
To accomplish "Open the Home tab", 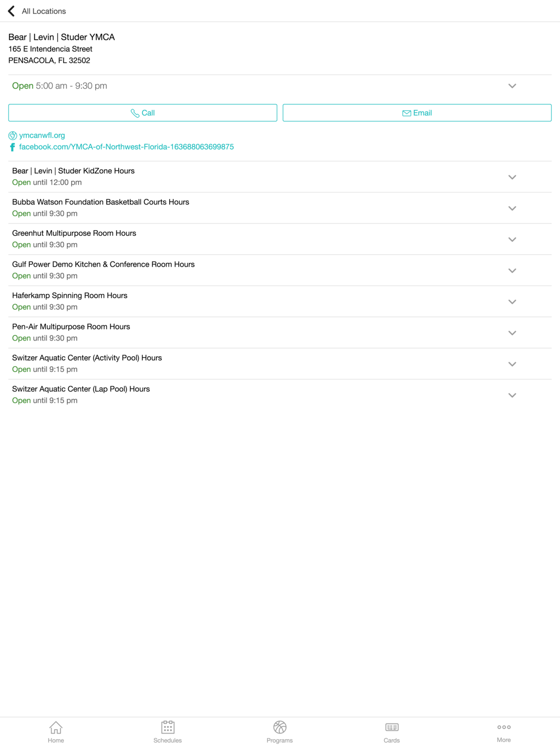I will click(56, 732).
